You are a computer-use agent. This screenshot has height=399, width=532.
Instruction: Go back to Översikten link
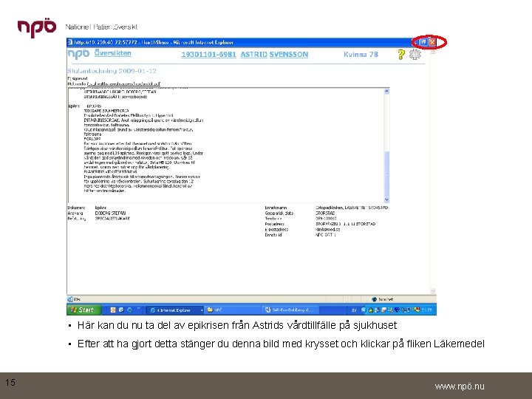(x=112, y=53)
